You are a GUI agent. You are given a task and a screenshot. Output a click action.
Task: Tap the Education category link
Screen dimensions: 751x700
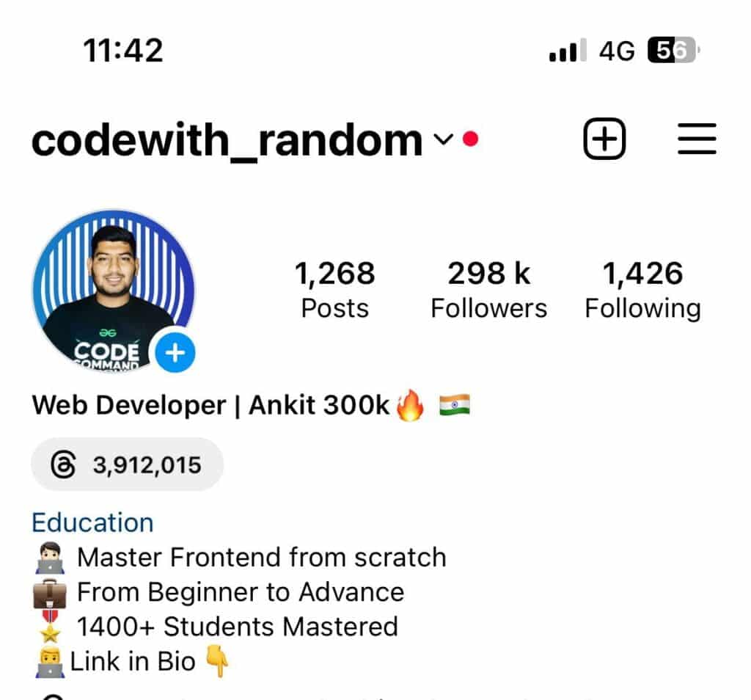(x=92, y=522)
